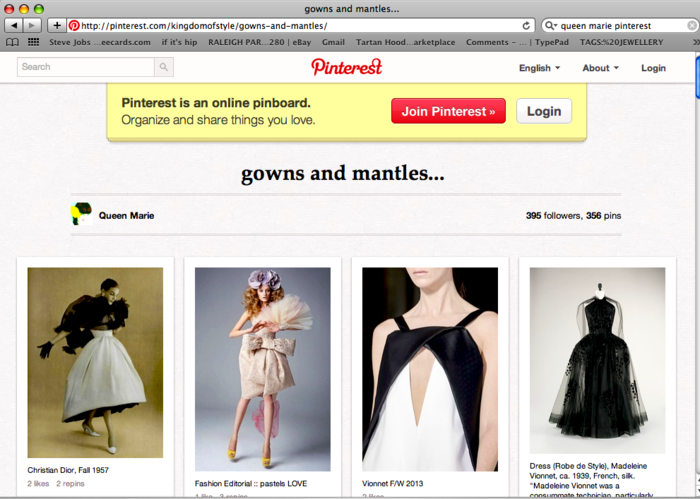Expand the English language dropdown

point(539,68)
